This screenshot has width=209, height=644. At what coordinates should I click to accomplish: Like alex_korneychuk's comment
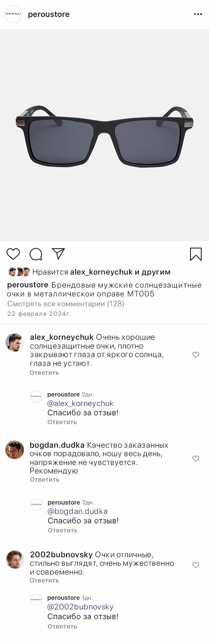point(196,355)
